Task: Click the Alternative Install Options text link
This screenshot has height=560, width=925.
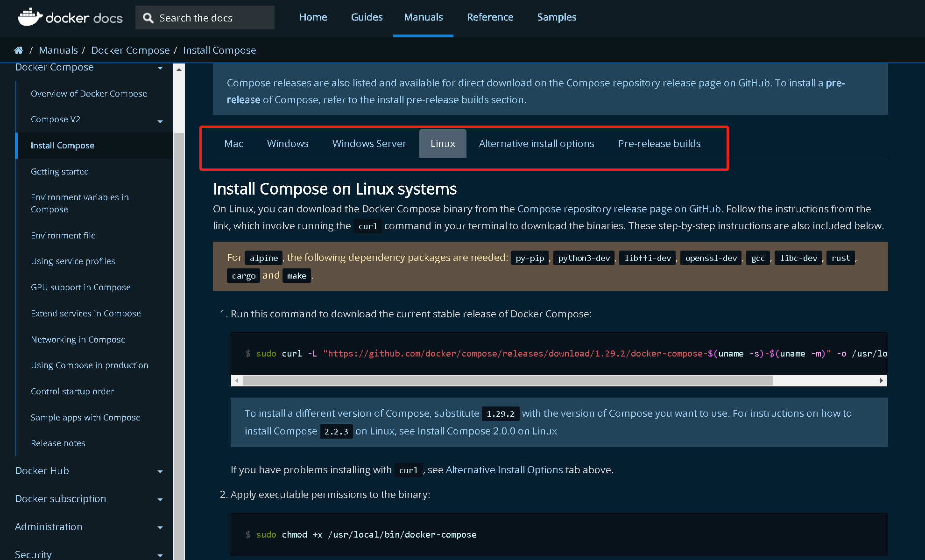Action: point(504,469)
